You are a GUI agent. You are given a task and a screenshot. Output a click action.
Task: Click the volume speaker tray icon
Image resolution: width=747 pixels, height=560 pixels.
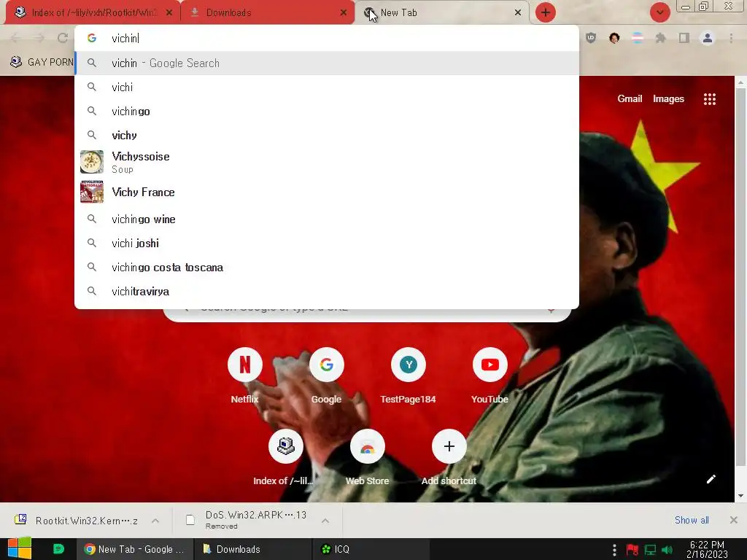[667, 550]
